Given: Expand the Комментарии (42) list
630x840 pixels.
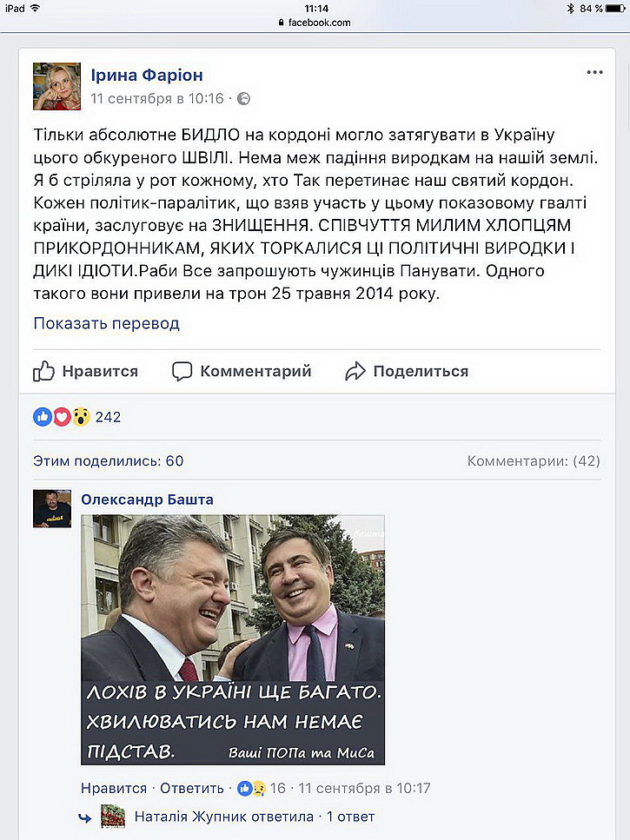Looking at the screenshot, I should [534, 460].
